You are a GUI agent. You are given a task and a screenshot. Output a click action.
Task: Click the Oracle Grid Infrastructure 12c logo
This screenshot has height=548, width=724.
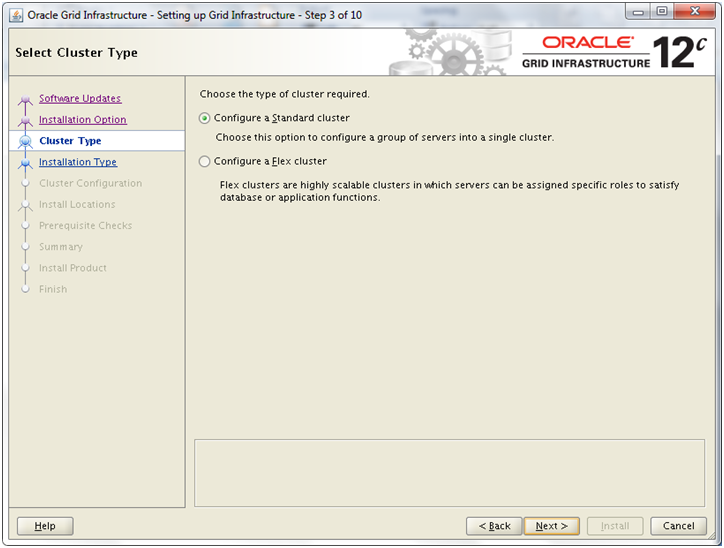[x=614, y=52]
